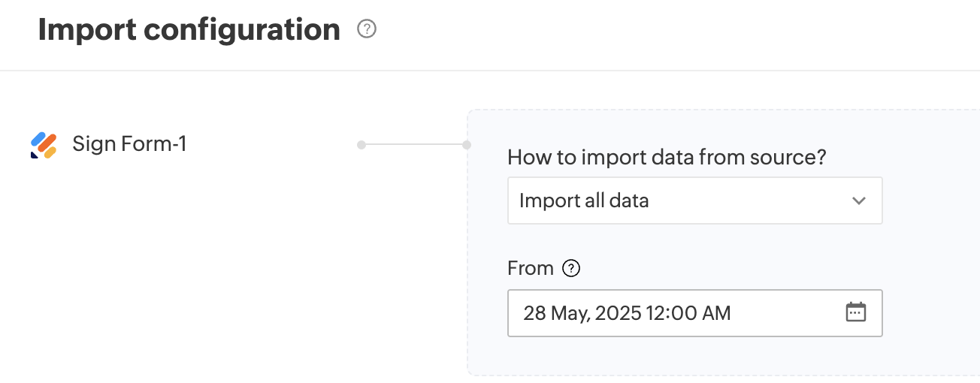Click the Import configuration heading

(x=189, y=30)
